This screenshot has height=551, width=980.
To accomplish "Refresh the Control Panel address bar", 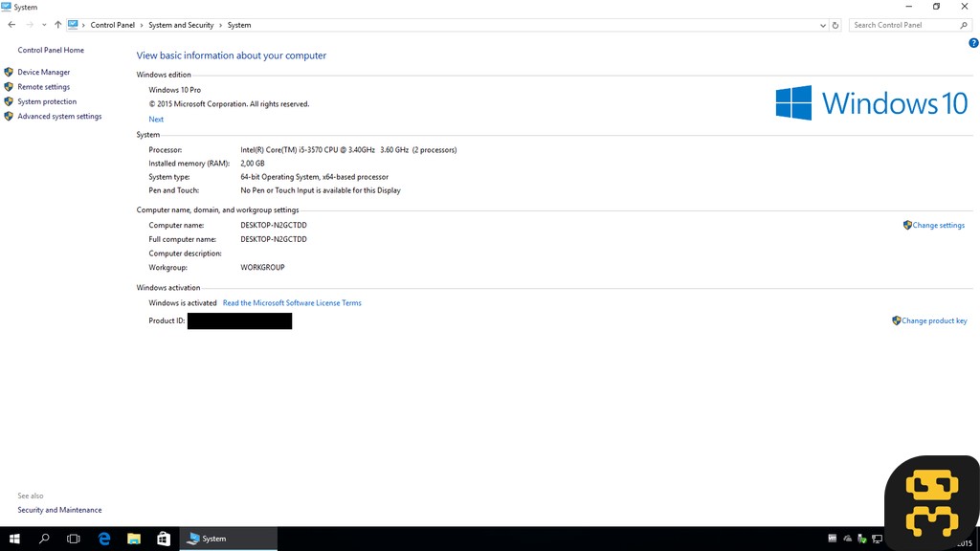I will [x=835, y=25].
